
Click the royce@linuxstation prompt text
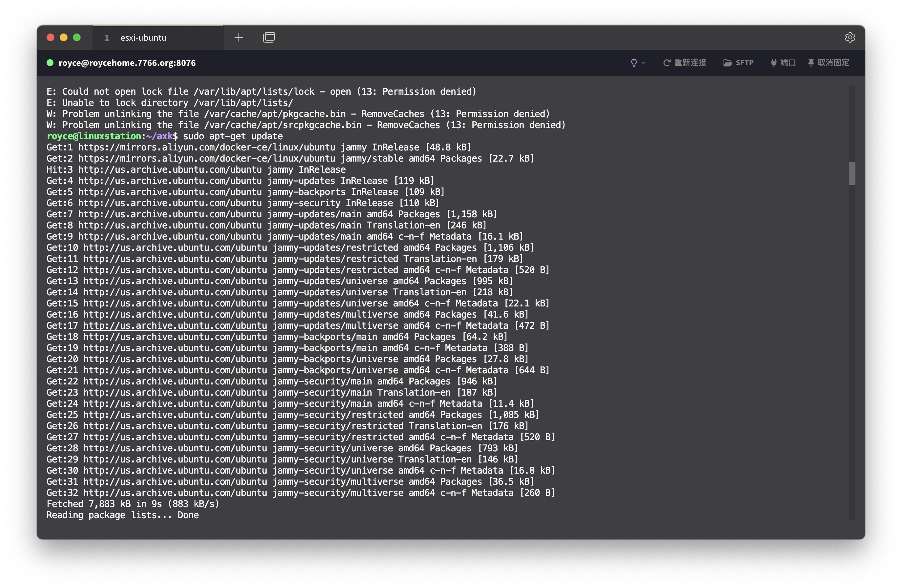93,136
